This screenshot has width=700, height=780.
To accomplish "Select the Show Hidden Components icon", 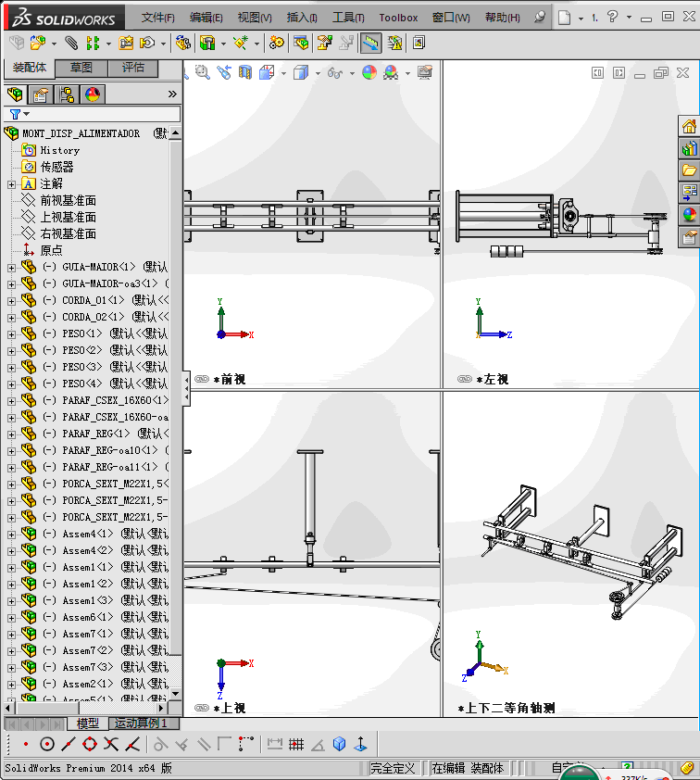I will [x=183, y=44].
